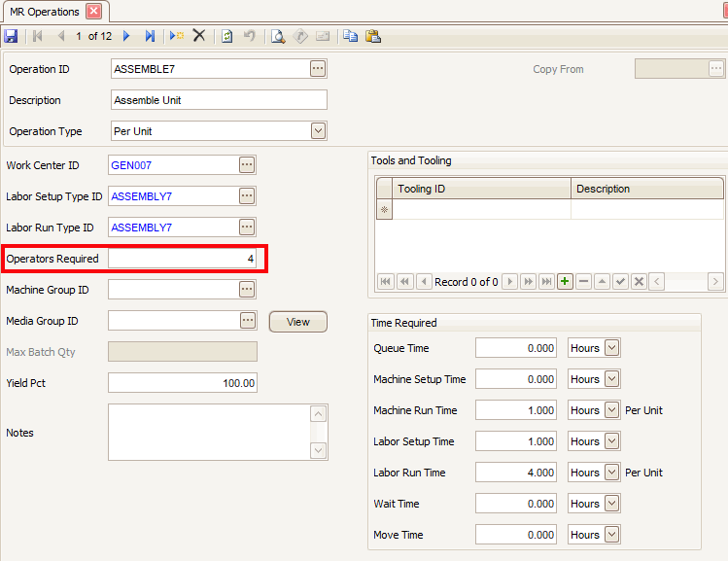Click the Refresh icon in toolbar

(x=226, y=36)
